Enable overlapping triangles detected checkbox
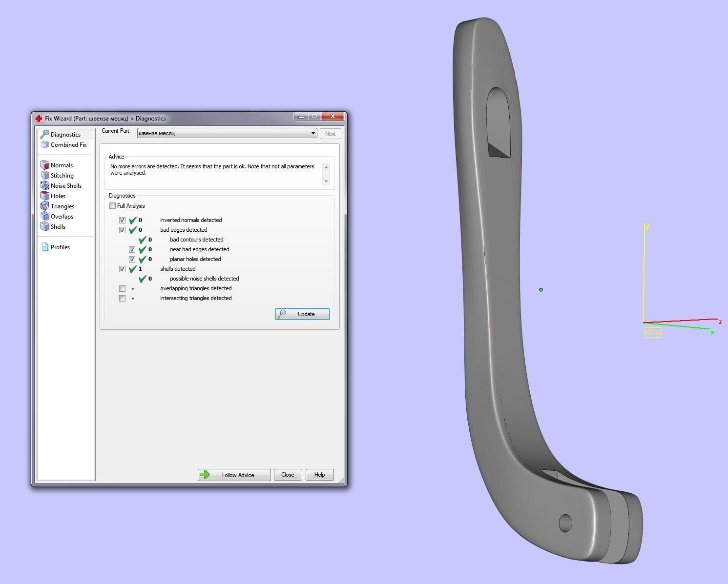 pos(122,288)
